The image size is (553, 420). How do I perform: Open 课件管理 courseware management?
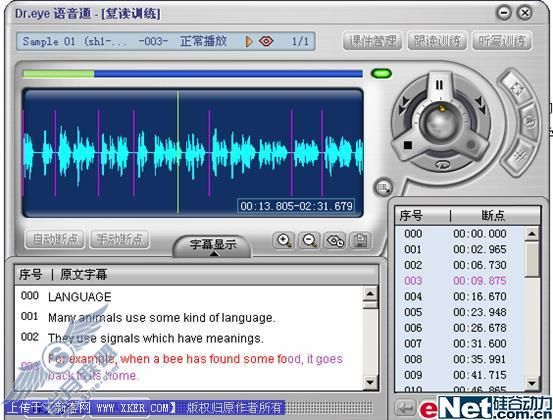372,41
